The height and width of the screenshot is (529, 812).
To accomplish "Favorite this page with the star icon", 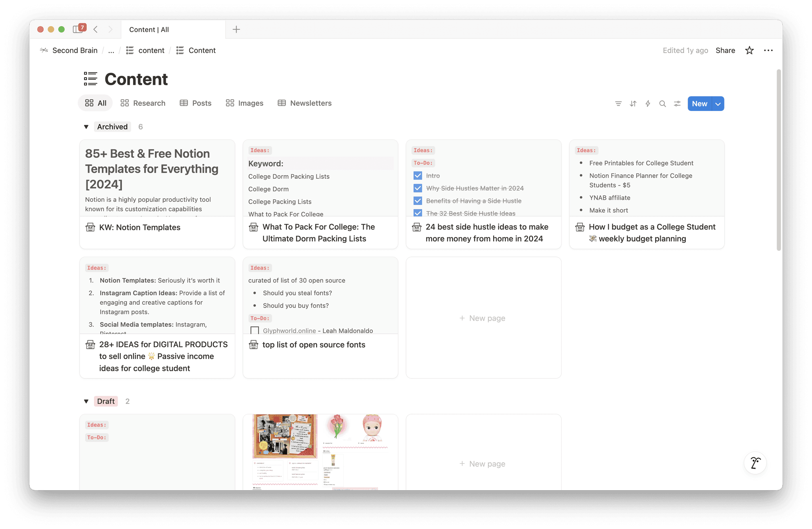I will 749,50.
